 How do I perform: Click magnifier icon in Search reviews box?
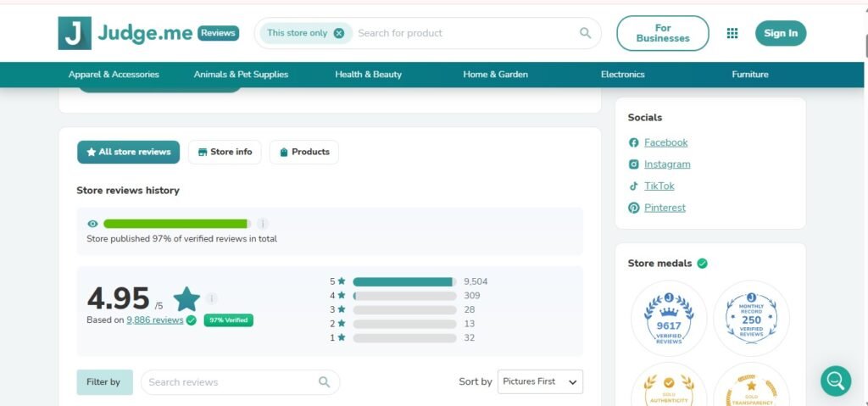click(x=325, y=382)
